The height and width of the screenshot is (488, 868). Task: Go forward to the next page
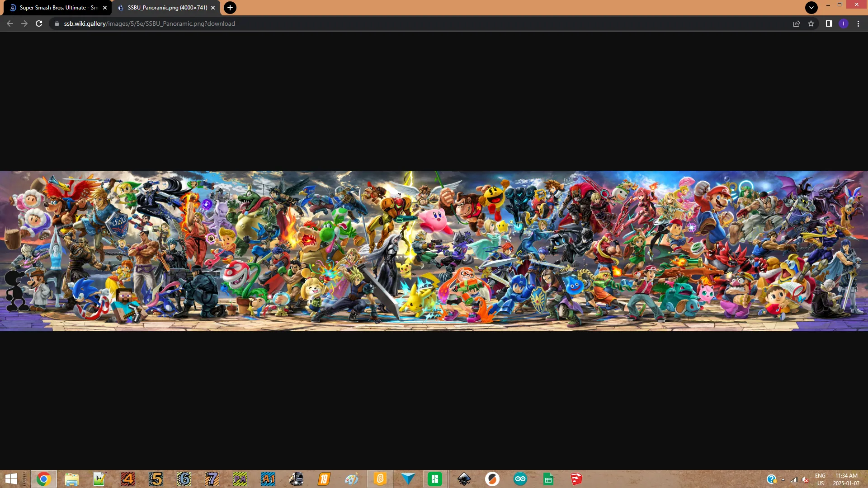click(24, 23)
